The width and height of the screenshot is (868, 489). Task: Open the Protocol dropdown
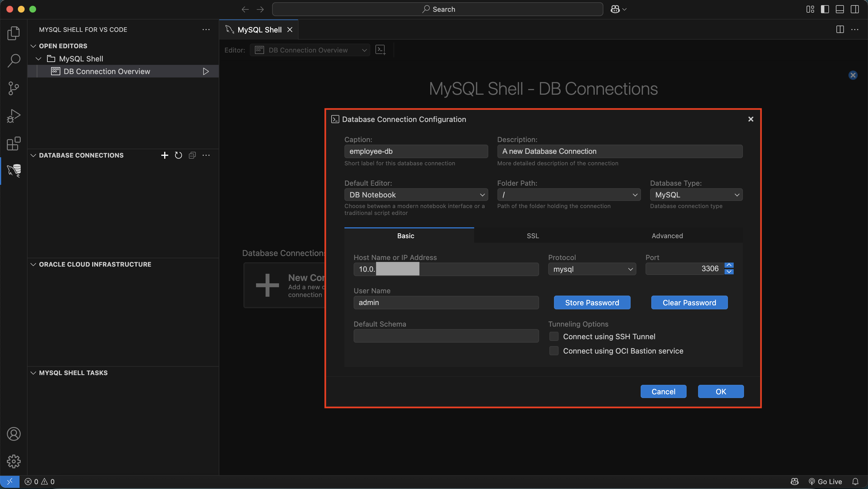coord(592,269)
